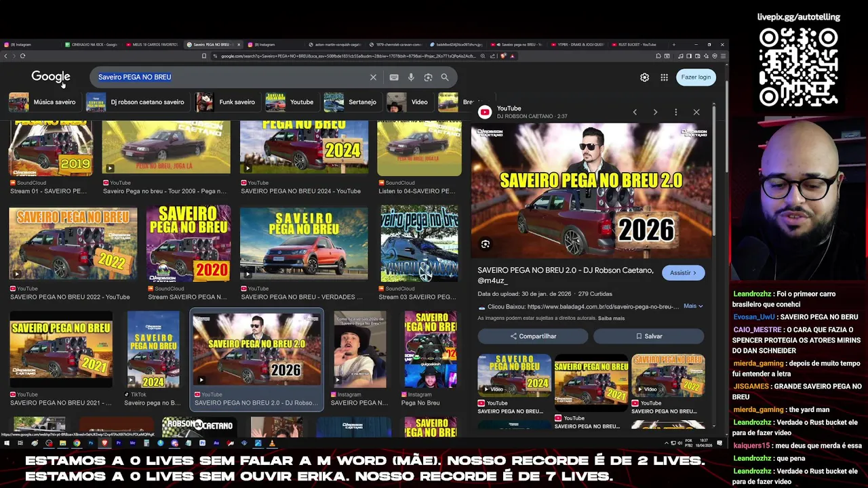Open Instagram 'Pega No Breu' result

(431, 350)
